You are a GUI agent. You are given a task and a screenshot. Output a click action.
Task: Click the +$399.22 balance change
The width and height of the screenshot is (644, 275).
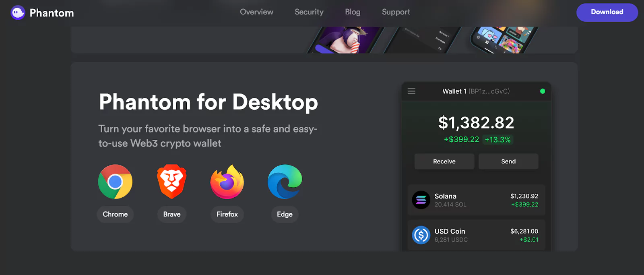tap(461, 139)
